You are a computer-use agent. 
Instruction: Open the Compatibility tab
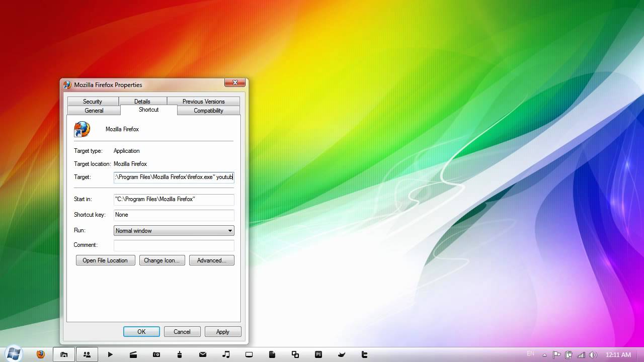pos(208,110)
